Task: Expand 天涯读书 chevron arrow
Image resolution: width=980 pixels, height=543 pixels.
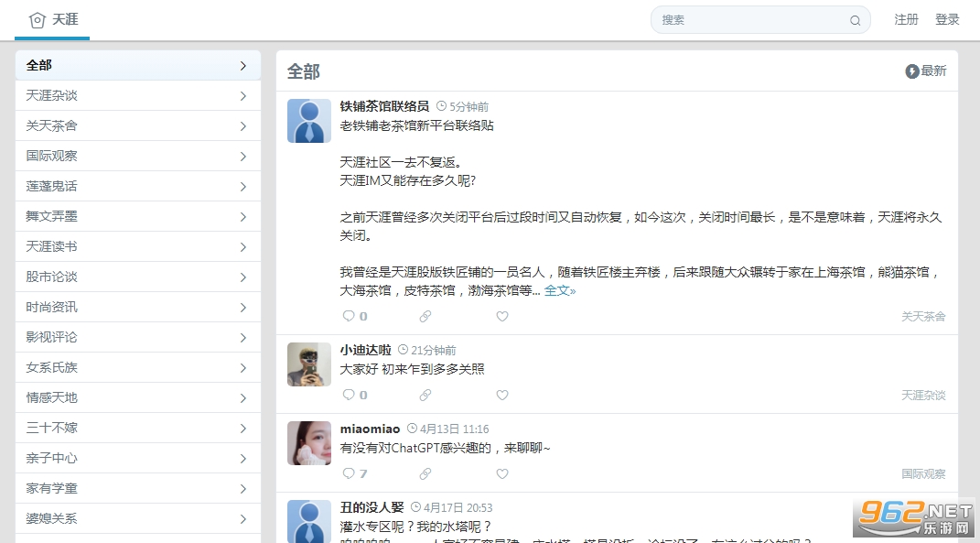Action: coord(243,247)
